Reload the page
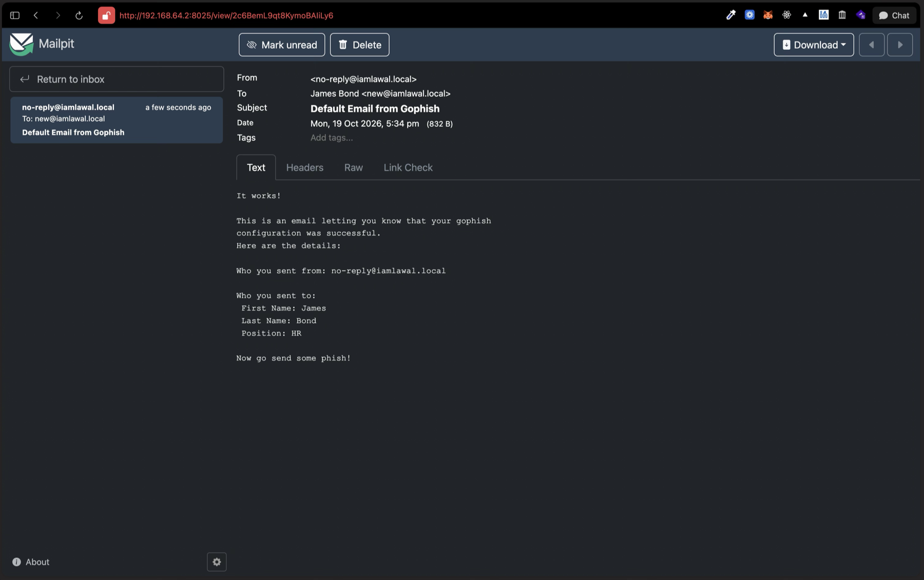924x580 pixels. pyautogui.click(x=79, y=15)
